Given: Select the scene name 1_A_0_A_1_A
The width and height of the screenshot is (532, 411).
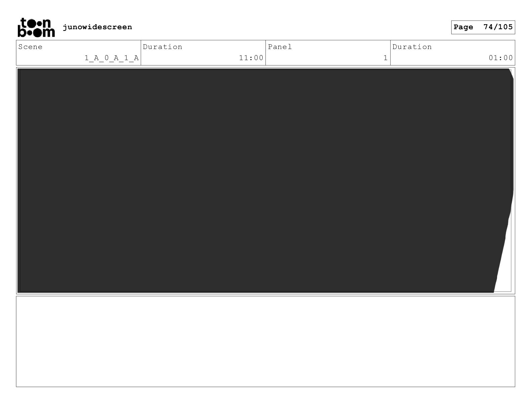Looking at the screenshot, I should 112,58.
